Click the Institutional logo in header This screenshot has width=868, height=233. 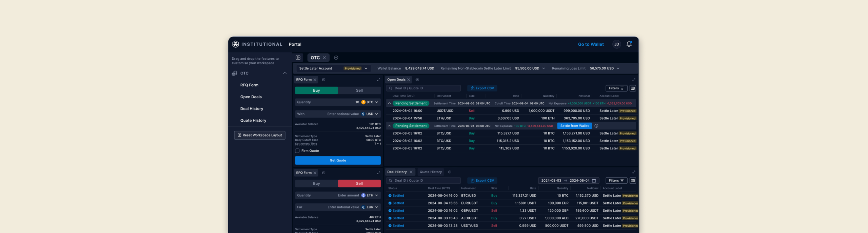click(x=257, y=44)
